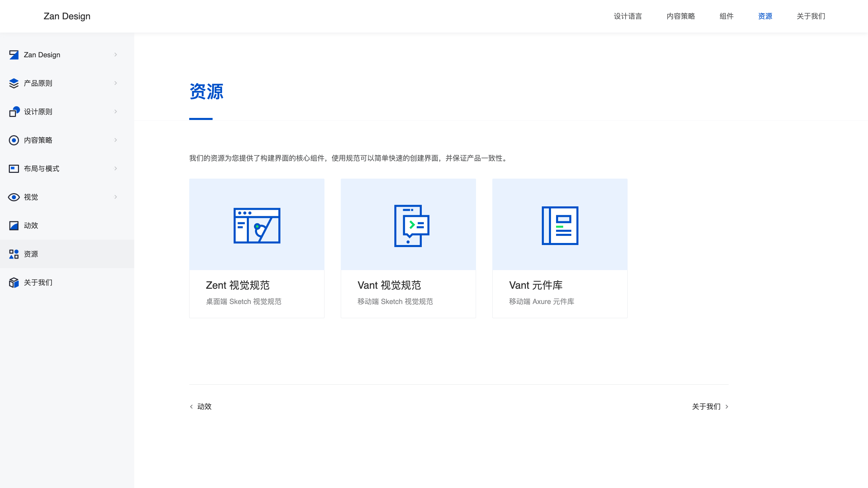Expand the 视觉 section chevron

tap(116, 197)
